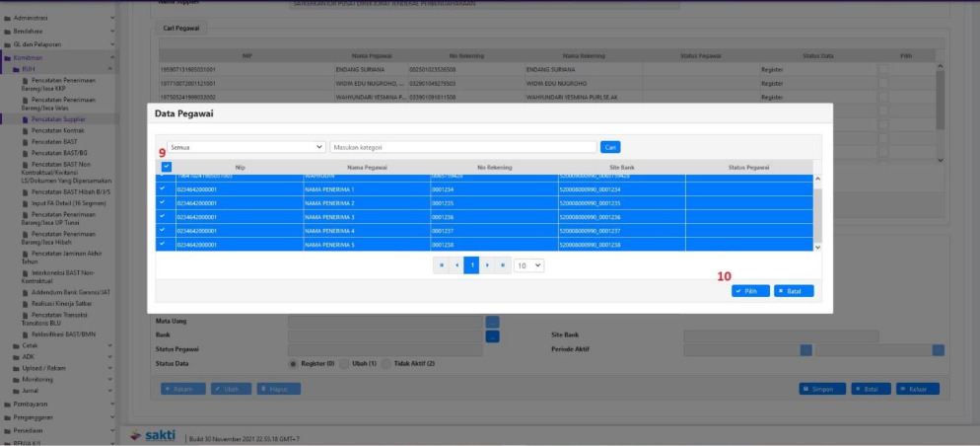
Task: Click the Cari search button
Action: click(x=610, y=147)
